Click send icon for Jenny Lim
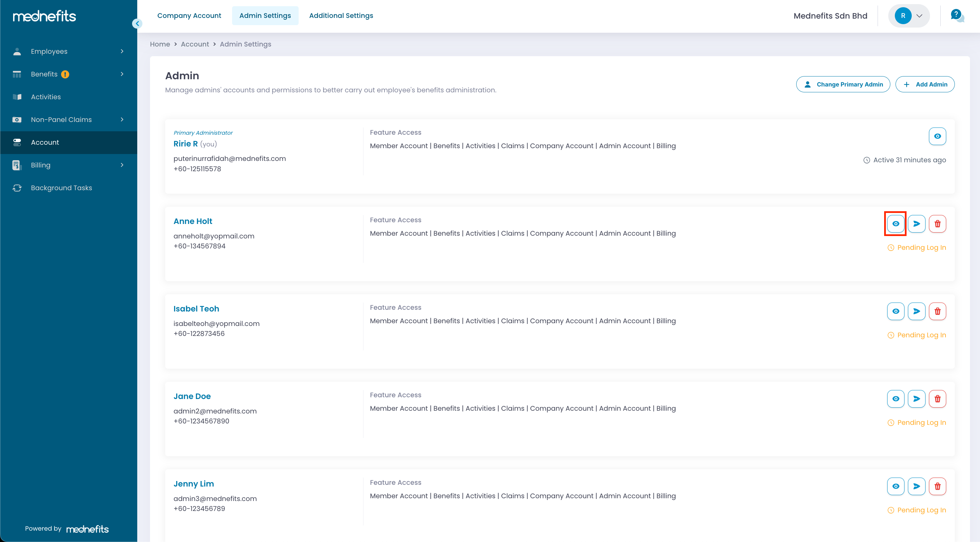980x542 pixels. [x=917, y=486]
